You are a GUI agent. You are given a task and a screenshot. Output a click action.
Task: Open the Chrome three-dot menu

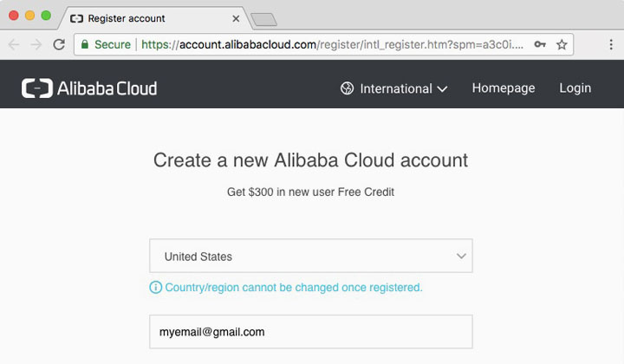611,44
